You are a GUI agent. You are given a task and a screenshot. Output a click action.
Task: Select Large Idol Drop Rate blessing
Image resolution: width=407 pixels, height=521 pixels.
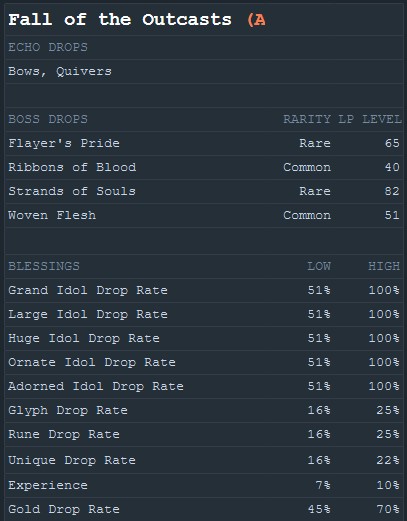(x=204, y=314)
